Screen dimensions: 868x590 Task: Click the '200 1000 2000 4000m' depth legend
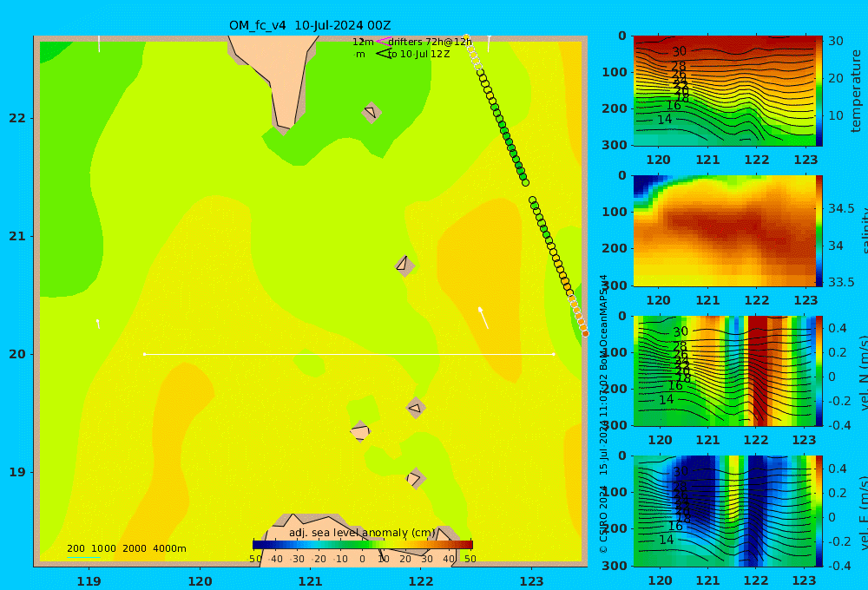click(127, 548)
